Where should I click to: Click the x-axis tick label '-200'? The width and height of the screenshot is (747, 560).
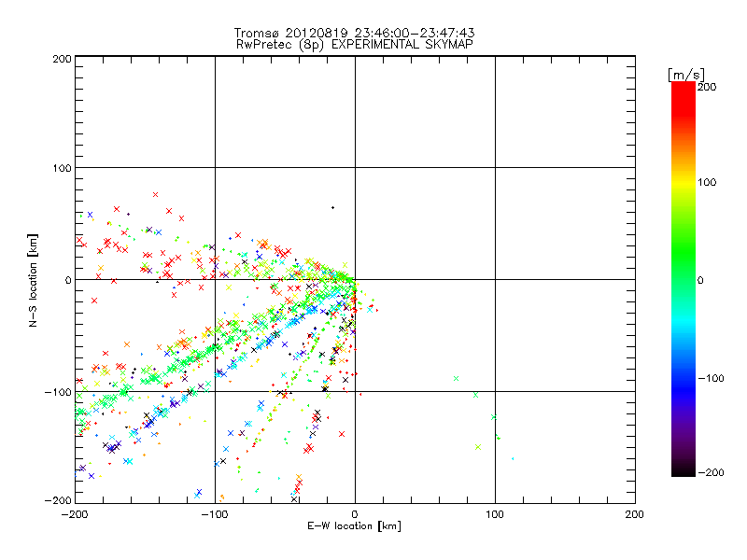coord(75,515)
